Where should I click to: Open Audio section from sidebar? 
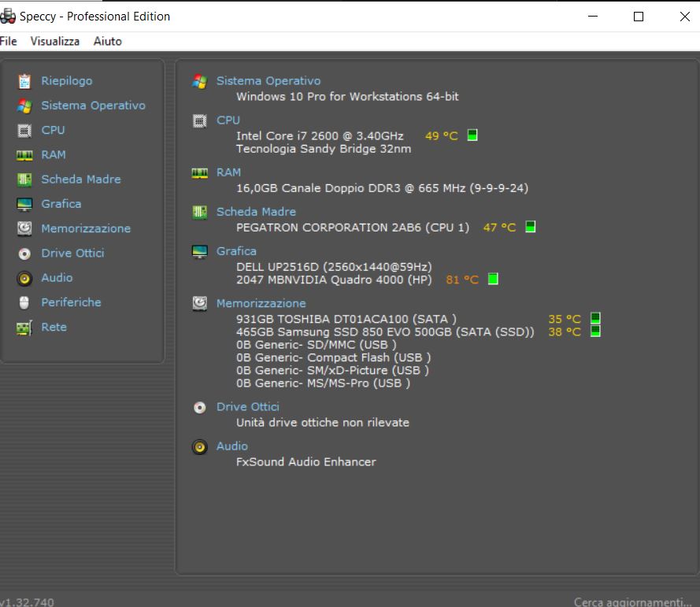coord(57,278)
